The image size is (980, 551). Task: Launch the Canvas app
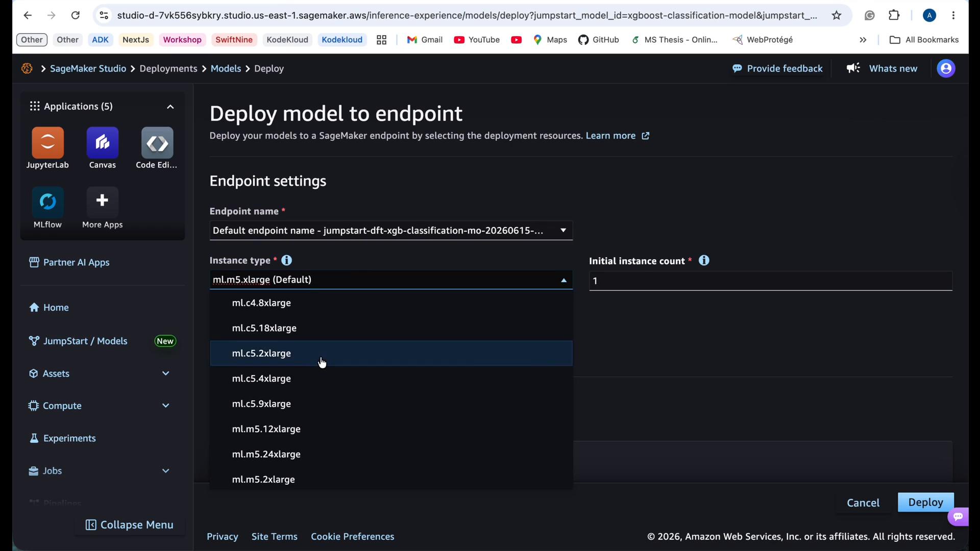coord(103,148)
